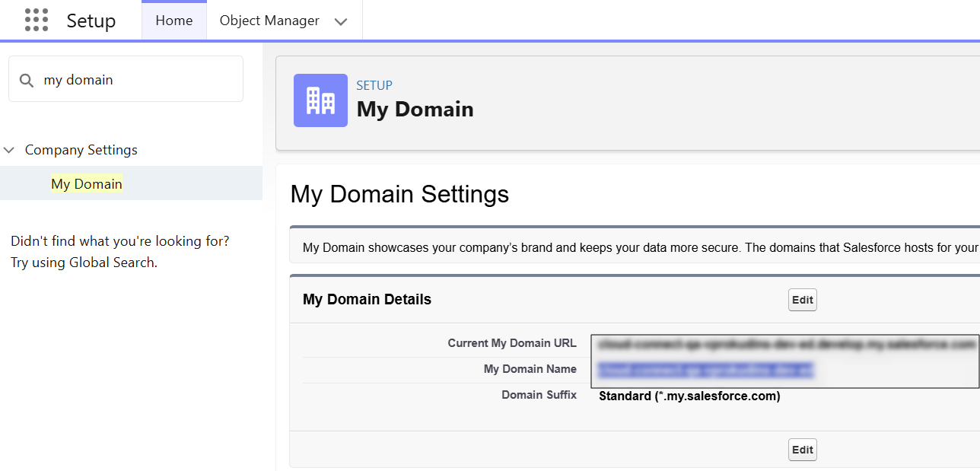Viewport: 980px width, 471px height.
Task: Click the Setup app name text
Action: click(91, 21)
